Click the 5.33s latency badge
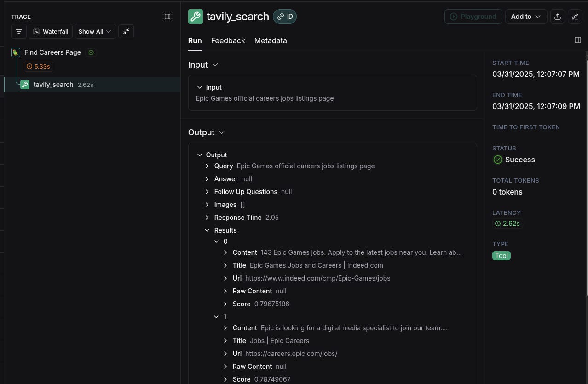 38,66
